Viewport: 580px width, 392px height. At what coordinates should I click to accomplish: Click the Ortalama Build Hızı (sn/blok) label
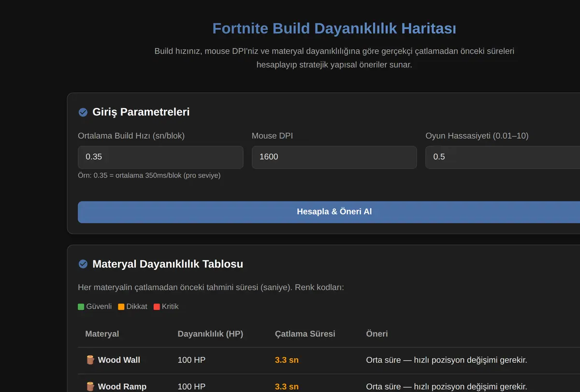[131, 136]
